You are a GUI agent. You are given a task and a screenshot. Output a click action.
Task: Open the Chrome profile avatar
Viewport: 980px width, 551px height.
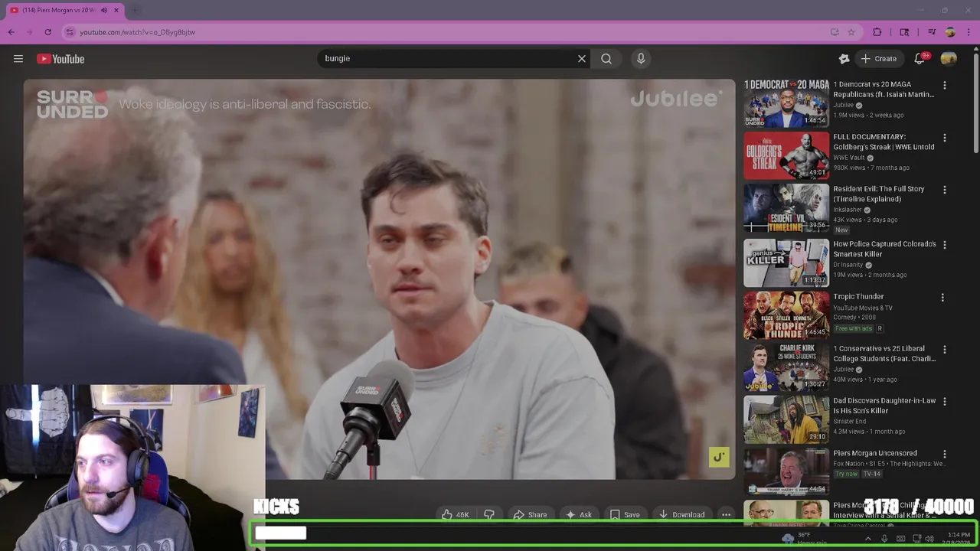click(x=950, y=32)
